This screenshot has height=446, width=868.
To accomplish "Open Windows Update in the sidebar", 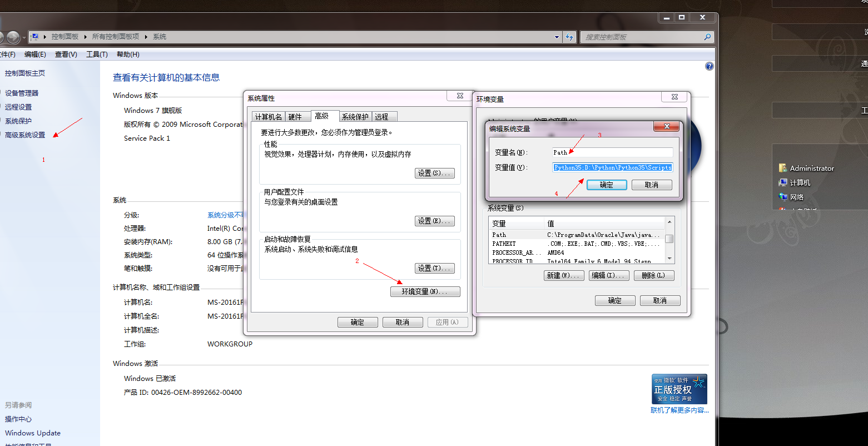I will click(33, 433).
